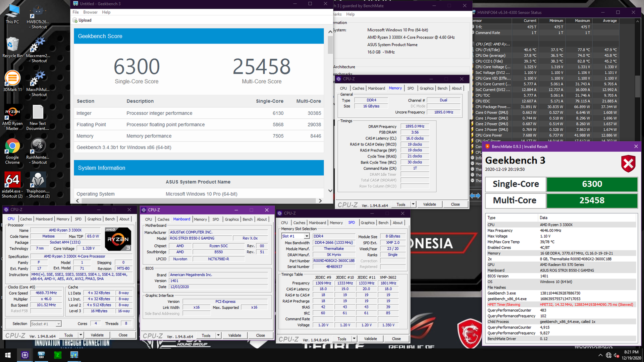Select the Geekbench taskbar icon
Image resolution: width=644 pixels, height=362 pixels.
pos(74,355)
